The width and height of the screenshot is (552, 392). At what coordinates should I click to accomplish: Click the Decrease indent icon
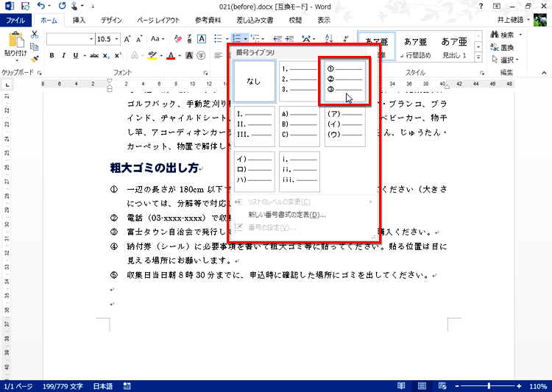pos(277,39)
